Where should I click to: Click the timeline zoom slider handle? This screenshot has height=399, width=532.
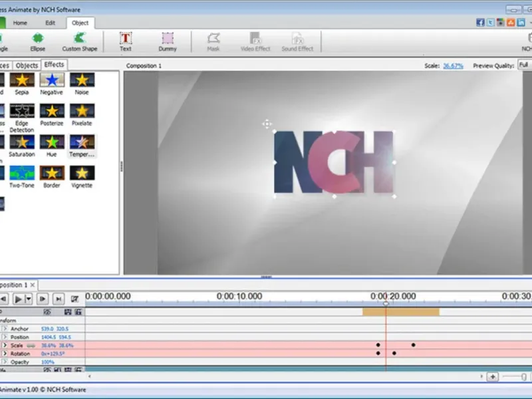pyautogui.click(x=524, y=376)
